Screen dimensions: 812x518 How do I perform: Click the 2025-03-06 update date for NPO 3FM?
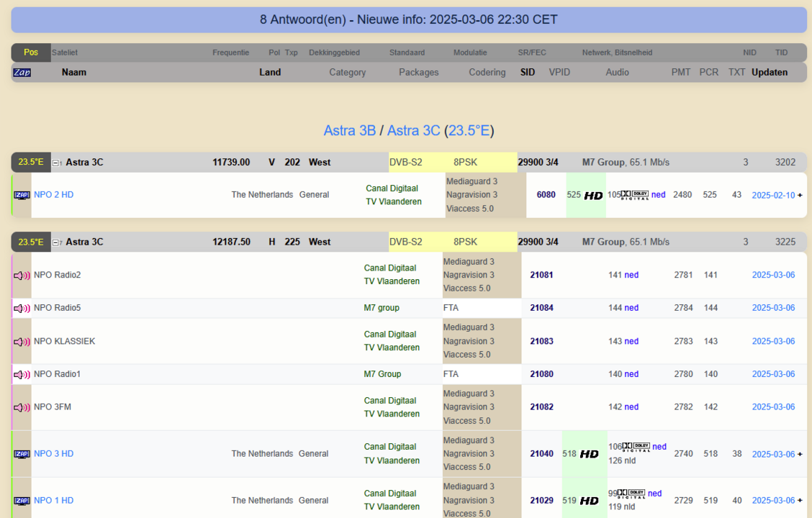tap(773, 407)
